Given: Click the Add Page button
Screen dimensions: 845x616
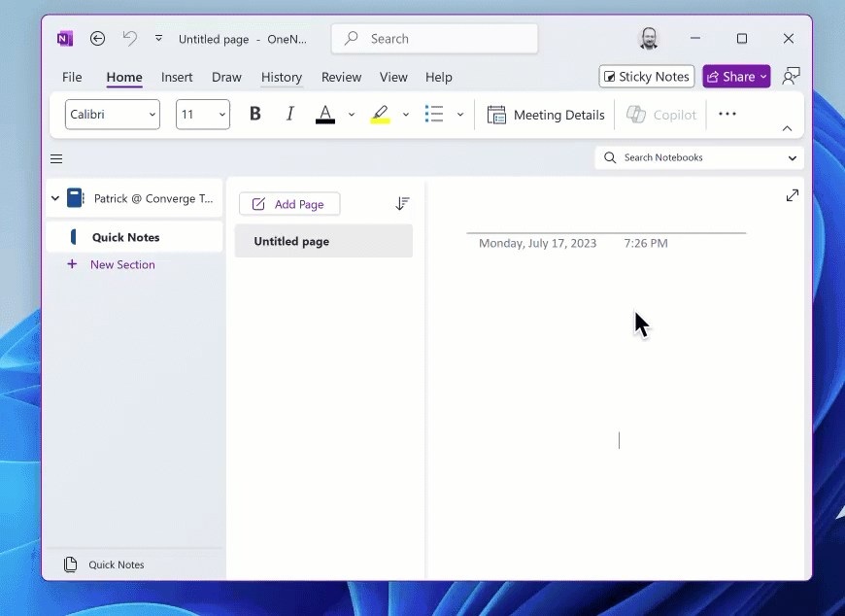Looking at the screenshot, I should (x=288, y=204).
